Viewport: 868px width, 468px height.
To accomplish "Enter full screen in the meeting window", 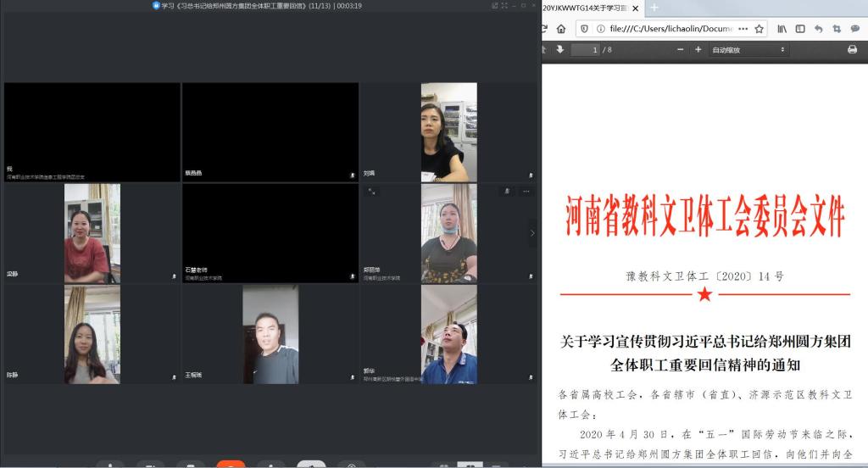I will 504,6.
